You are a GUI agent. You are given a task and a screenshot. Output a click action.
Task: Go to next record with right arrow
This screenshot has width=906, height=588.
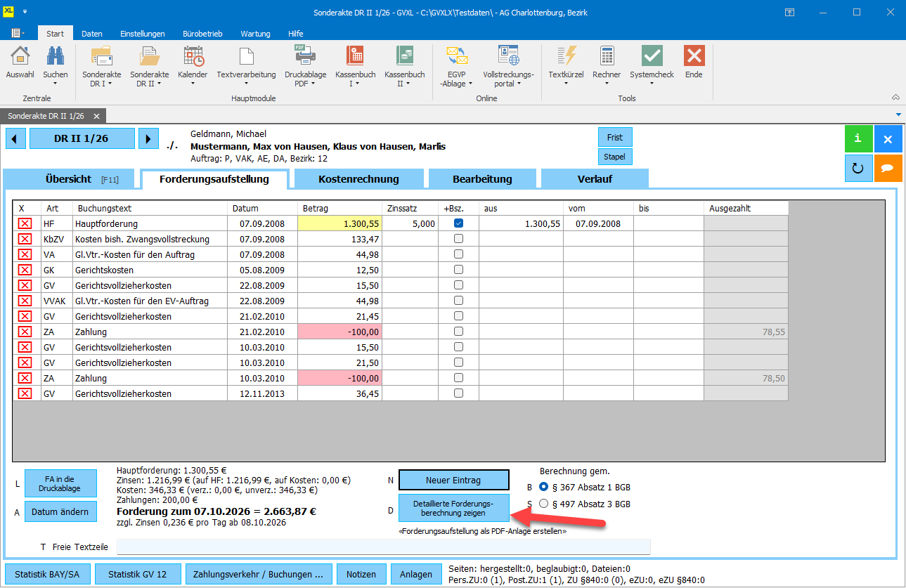(x=148, y=138)
